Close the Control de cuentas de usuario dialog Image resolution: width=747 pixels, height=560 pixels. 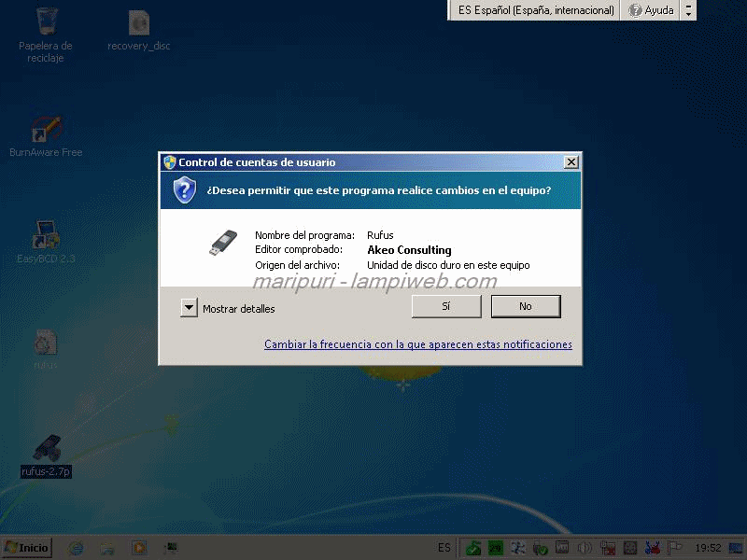[x=571, y=162]
